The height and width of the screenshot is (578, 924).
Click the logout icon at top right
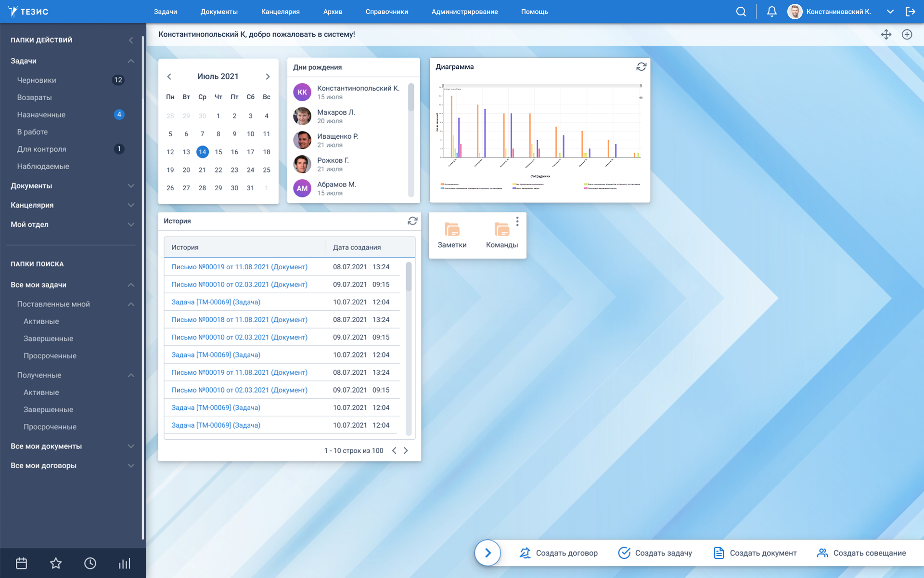click(x=910, y=12)
